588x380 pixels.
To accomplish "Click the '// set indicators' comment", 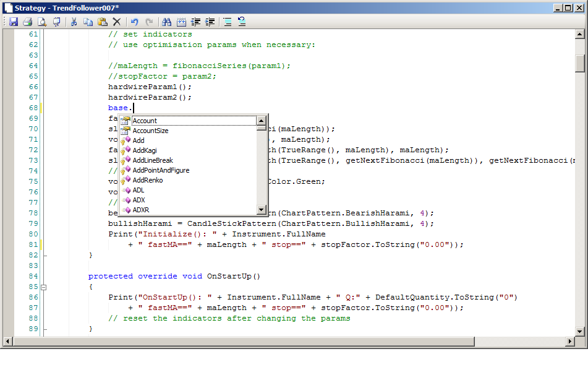I will coord(150,34).
